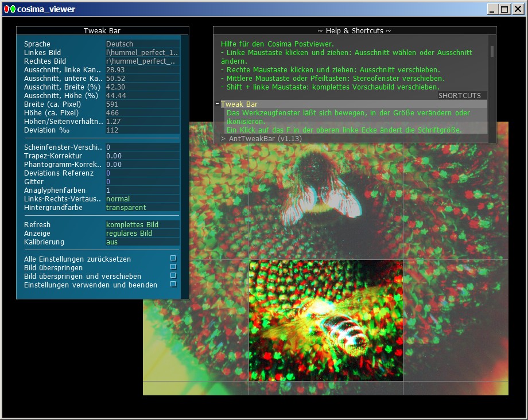Click the 'Alle Einstellungen zurücksetzen' square button
The image size is (528, 420).
[173, 258]
